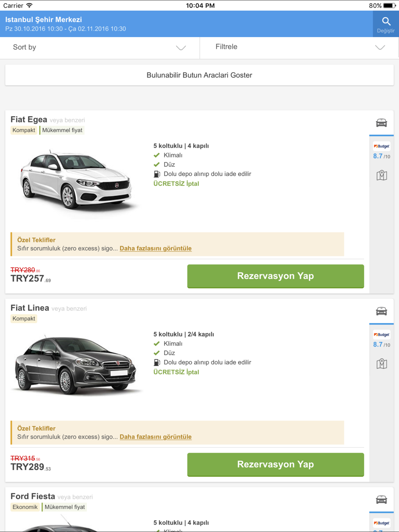Expand the Filtrele filter dropdown
399x532 pixels.
click(299, 47)
